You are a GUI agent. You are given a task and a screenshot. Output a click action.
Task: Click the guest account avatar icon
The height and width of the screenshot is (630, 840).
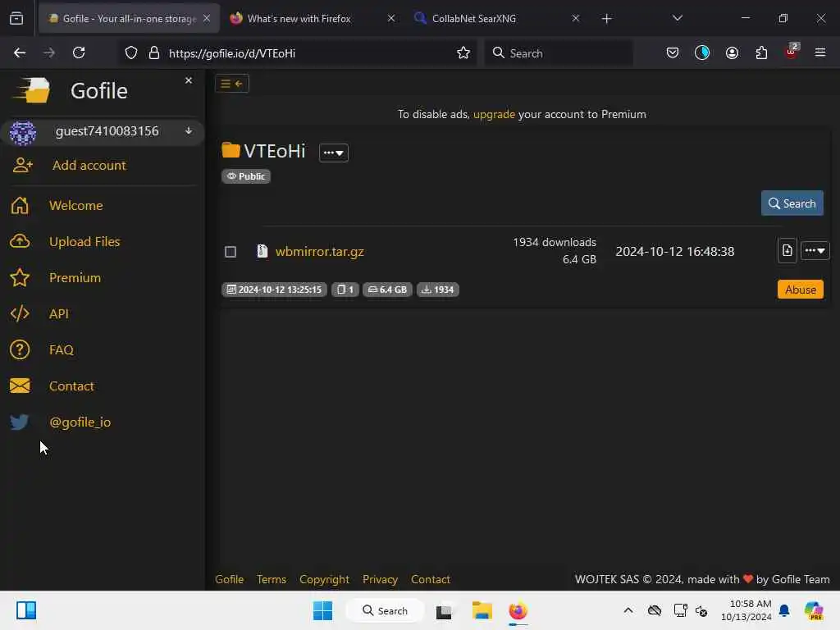(22, 132)
